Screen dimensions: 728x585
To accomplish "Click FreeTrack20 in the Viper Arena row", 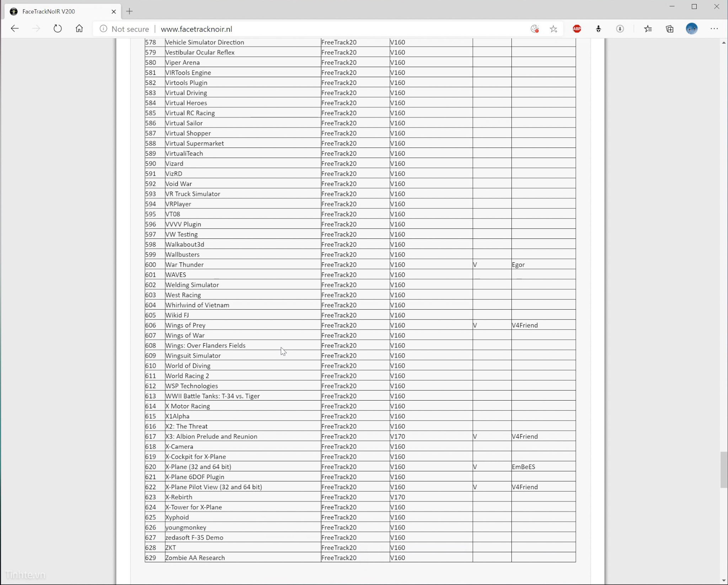I will [339, 63].
